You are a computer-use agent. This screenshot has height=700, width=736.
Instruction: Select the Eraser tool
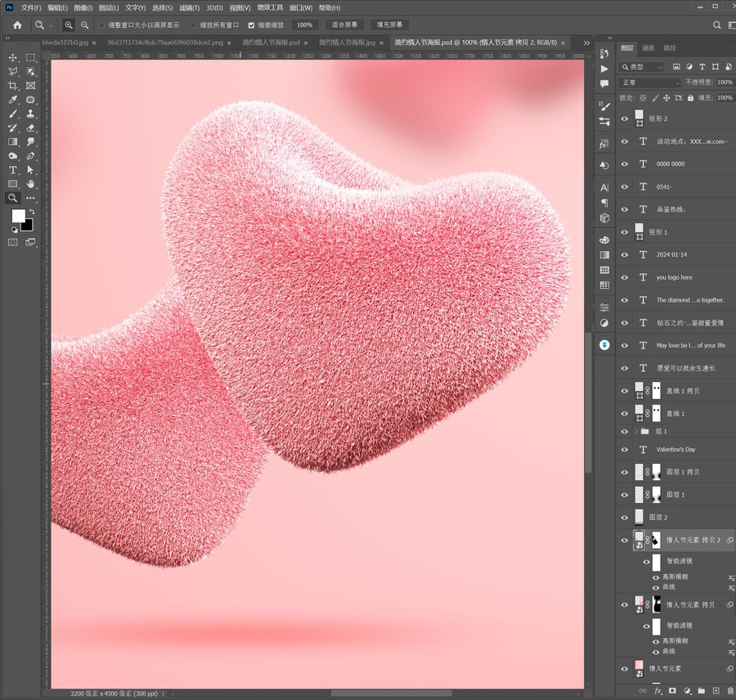30,128
